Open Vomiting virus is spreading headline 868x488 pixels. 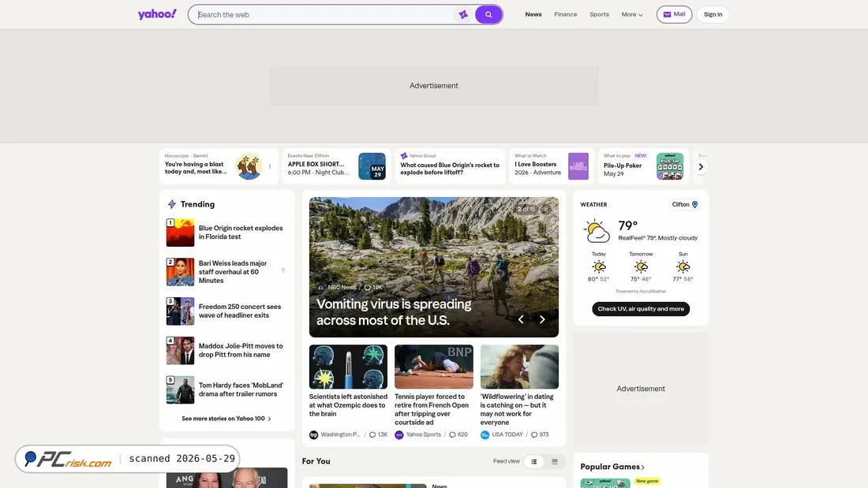[x=394, y=312]
